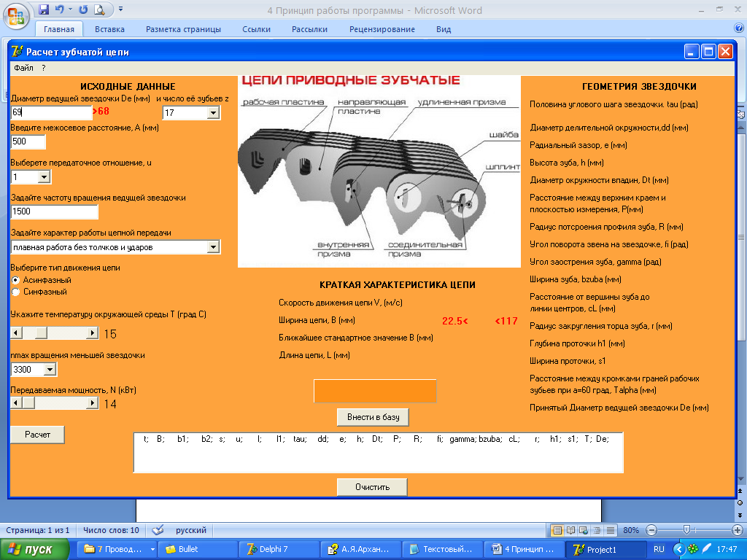This screenshot has height=560, width=747.
Task: Switch to the А.Я.Архан... taskbar window
Action: tap(360, 550)
